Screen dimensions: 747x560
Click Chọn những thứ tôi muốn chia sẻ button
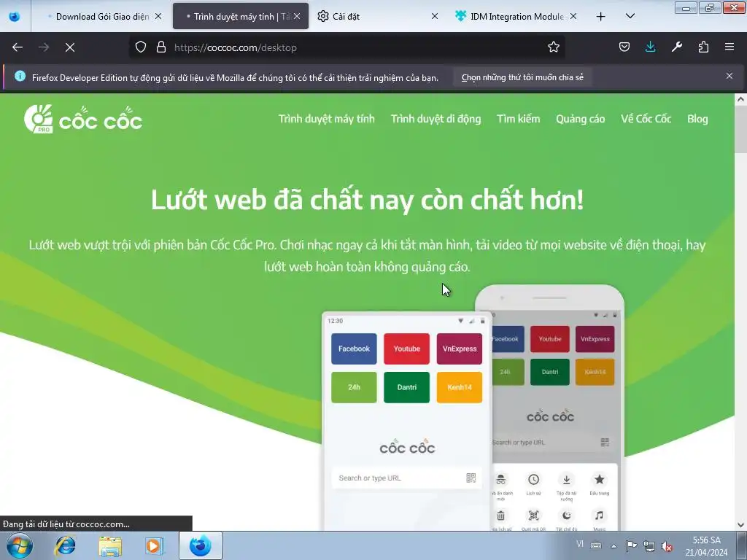[x=522, y=77]
